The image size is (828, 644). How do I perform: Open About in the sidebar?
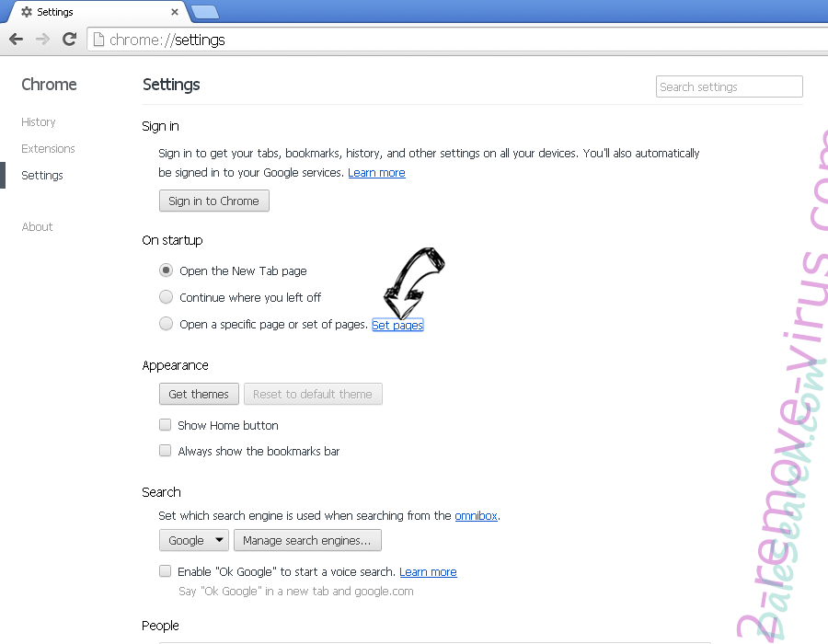click(x=37, y=227)
